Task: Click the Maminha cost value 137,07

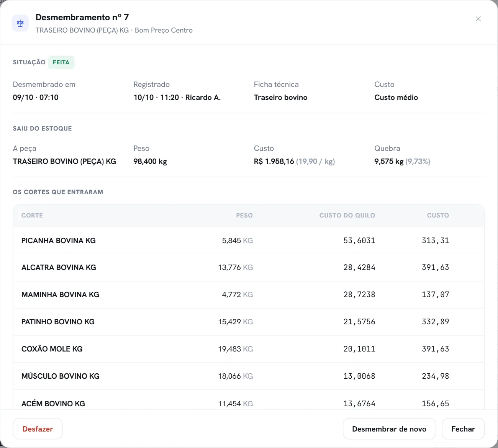Action: point(436,294)
